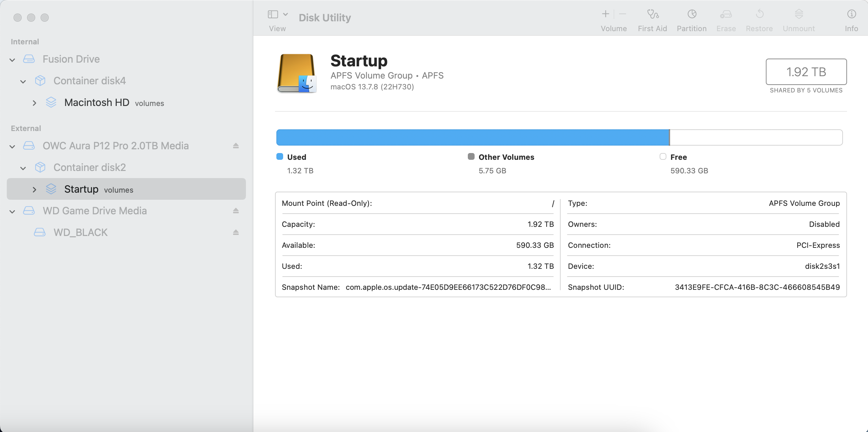Click SHARED BY 5 VOLUMES label

pos(806,90)
